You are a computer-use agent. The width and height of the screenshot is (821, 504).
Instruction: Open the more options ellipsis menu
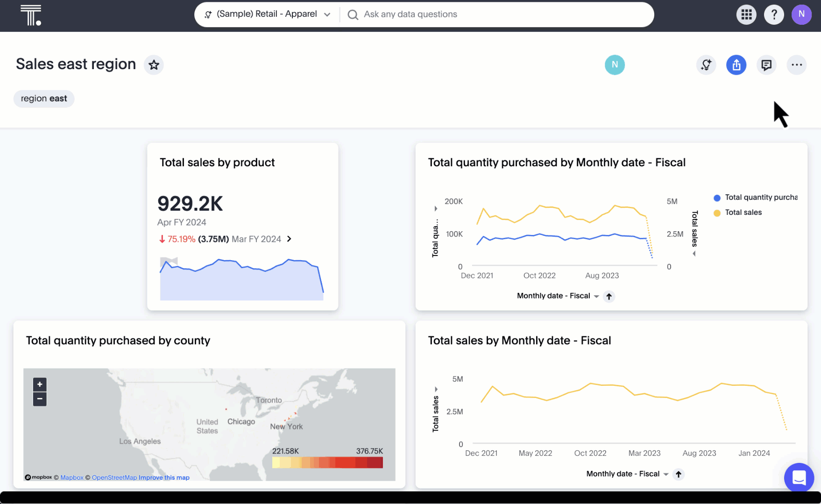pyautogui.click(x=797, y=65)
